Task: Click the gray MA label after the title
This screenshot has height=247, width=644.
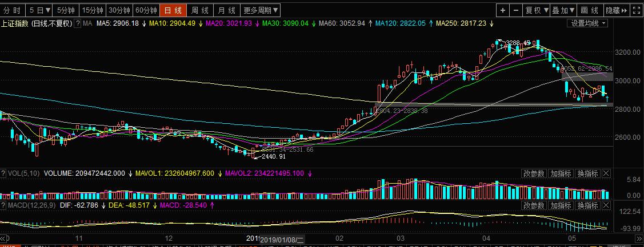Action: [x=87, y=24]
